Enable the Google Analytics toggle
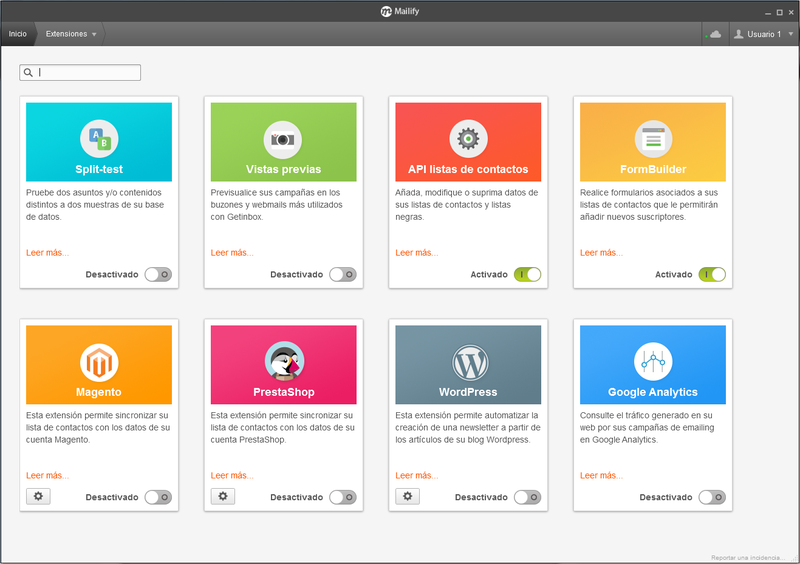The height and width of the screenshot is (564, 800). pos(712,497)
